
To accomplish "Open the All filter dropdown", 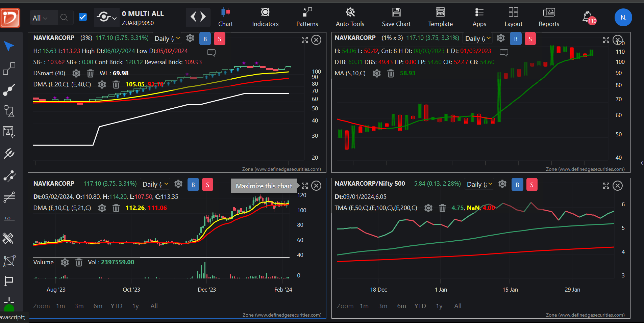I will [40, 18].
